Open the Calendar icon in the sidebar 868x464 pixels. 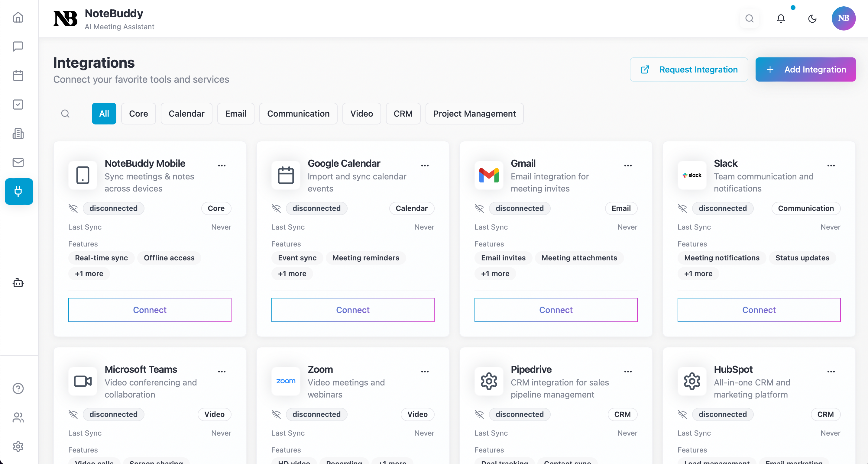18,76
